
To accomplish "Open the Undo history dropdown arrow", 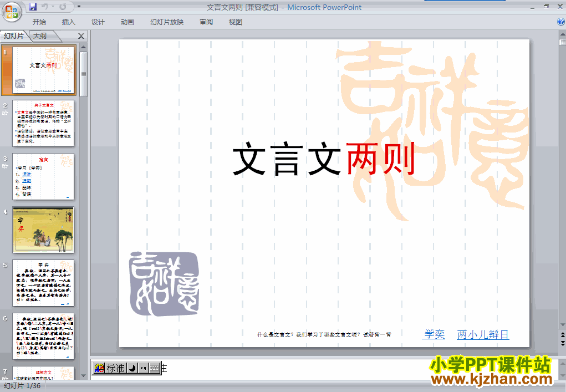I will [x=53, y=7].
